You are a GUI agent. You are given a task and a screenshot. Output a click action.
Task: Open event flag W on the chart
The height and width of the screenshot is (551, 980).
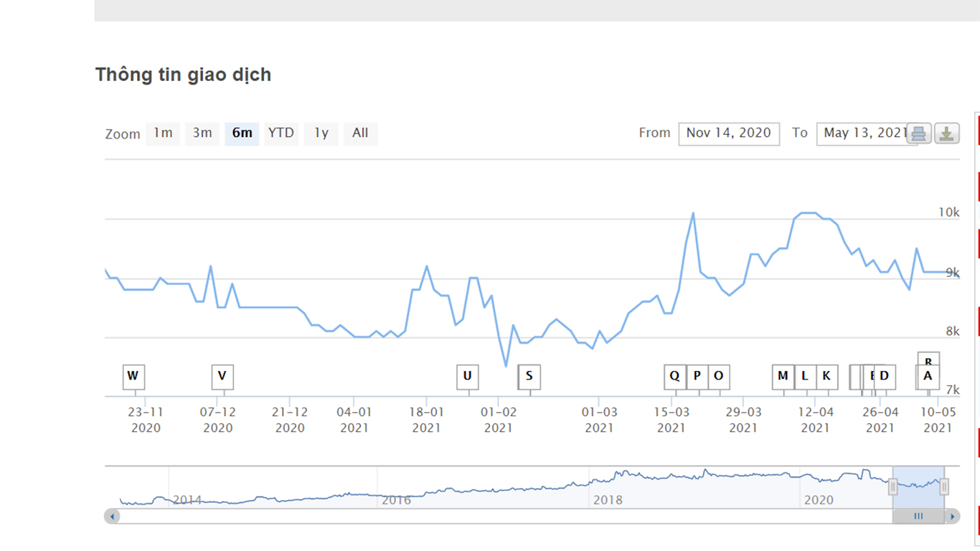pos(133,376)
